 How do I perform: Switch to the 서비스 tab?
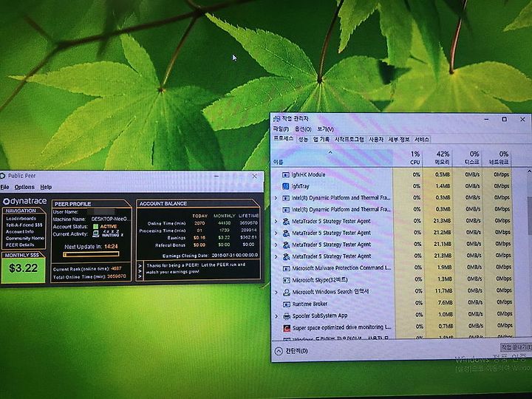tap(422, 139)
